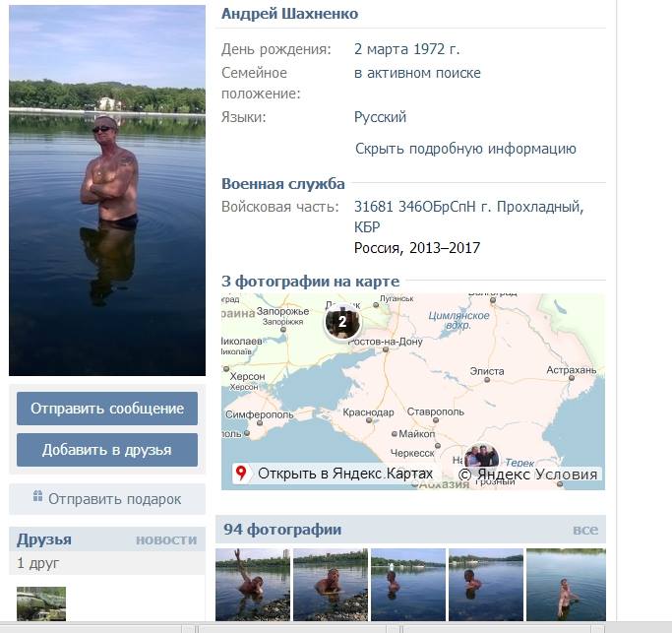Screen dimensions: 672x633
Task: Open the last photo thumbnail in row
Action: (566, 585)
